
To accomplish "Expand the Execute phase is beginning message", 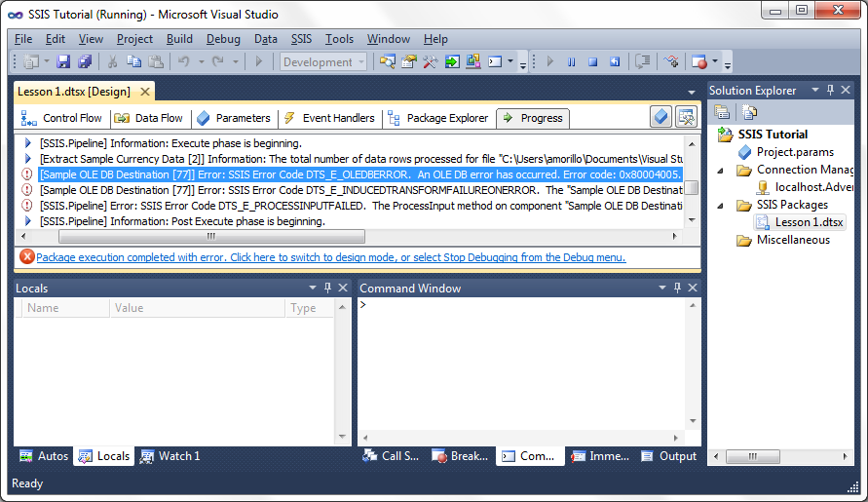I will point(27,143).
